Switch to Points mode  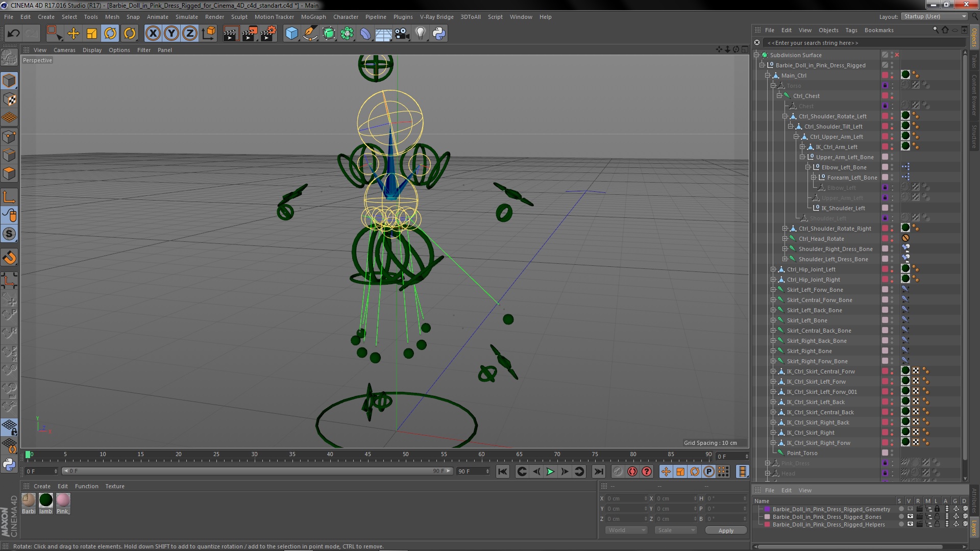[9, 137]
